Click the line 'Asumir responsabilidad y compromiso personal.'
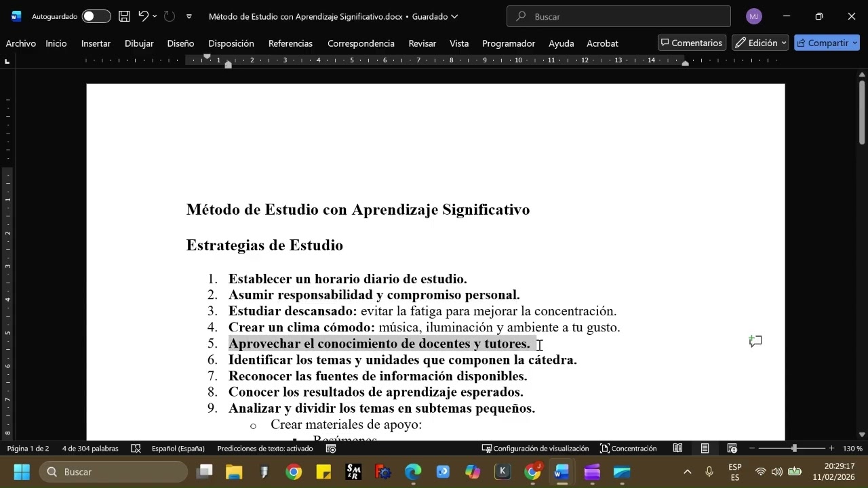 (374, 296)
